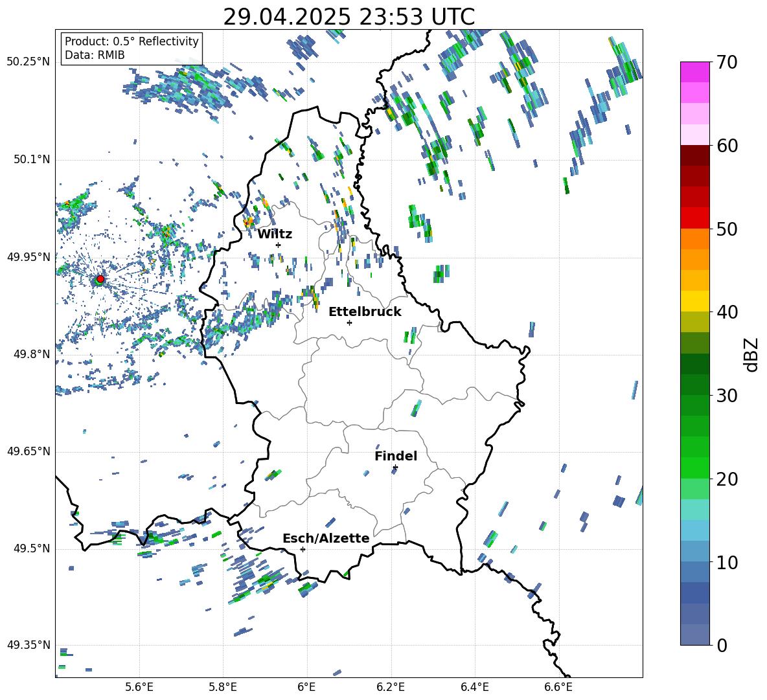This screenshot has height=700, width=767.
Task: Click the 49.8°N latitude label
Action: (31, 354)
